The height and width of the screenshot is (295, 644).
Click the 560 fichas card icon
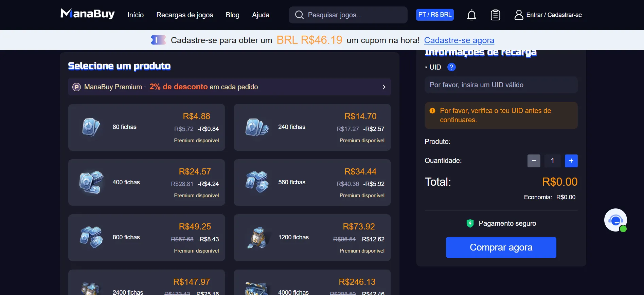[x=257, y=182]
